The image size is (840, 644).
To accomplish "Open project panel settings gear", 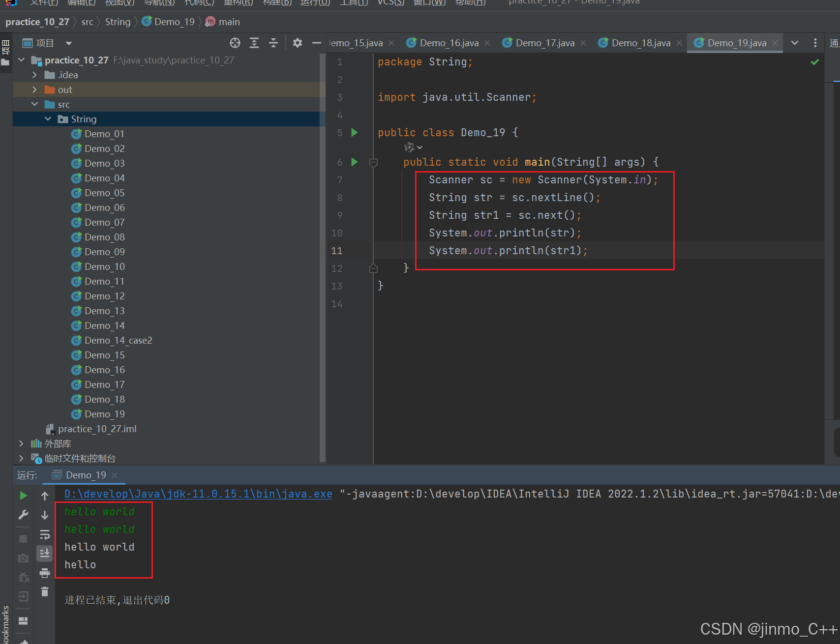I will click(297, 43).
